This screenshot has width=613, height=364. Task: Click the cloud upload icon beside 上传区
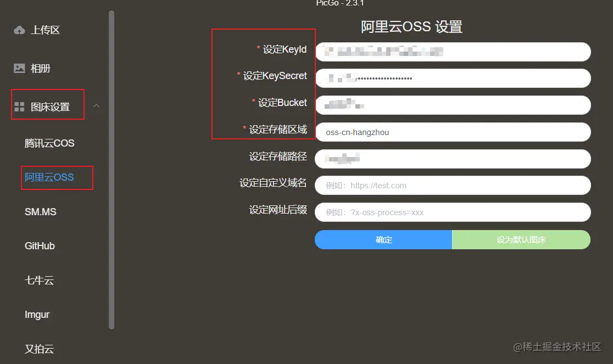coord(19,30)
